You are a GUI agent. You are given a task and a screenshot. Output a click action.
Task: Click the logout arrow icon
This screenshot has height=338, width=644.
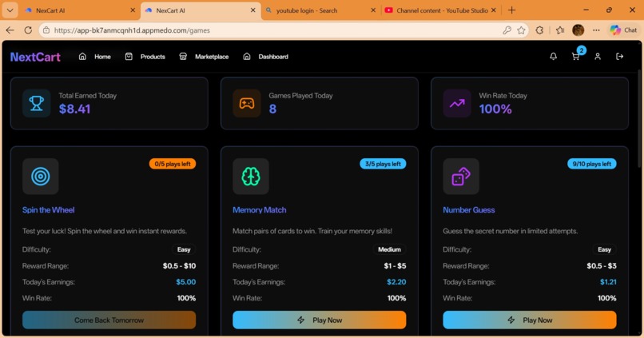[620, 57]
